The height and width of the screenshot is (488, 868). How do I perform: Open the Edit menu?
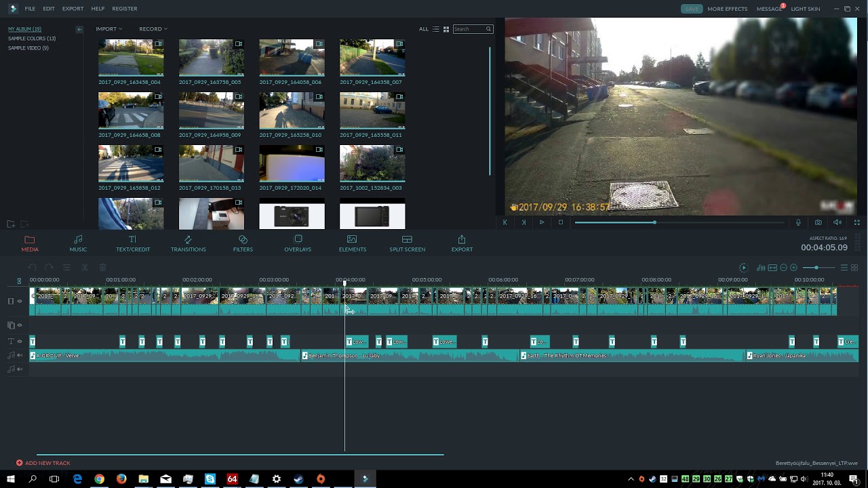49,9
